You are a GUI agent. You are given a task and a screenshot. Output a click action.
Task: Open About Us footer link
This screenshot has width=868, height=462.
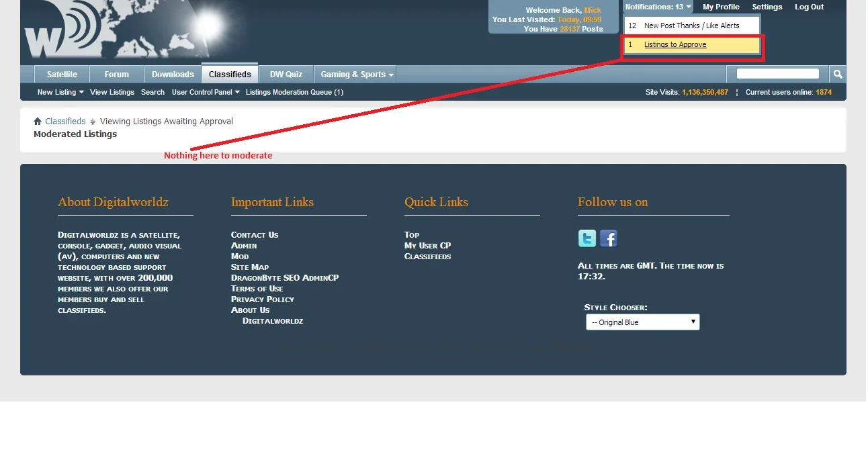click(251, 310)
